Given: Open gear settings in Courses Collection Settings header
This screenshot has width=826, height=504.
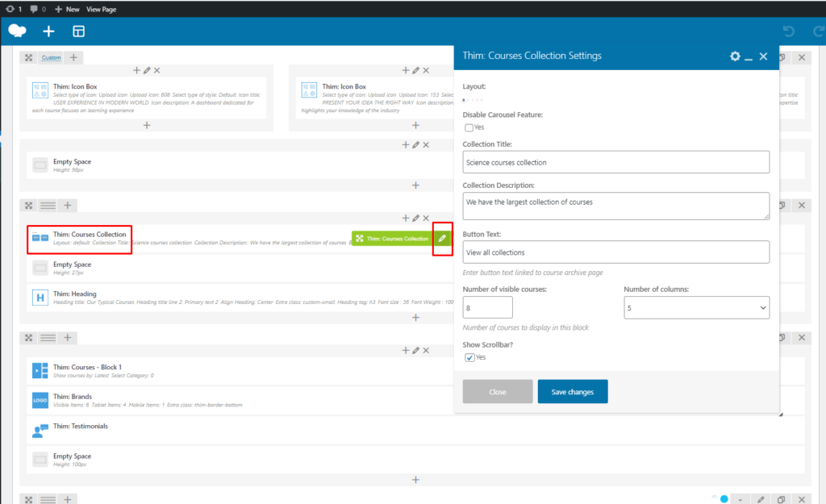Looking at the screenshot, I should point(735,56).
